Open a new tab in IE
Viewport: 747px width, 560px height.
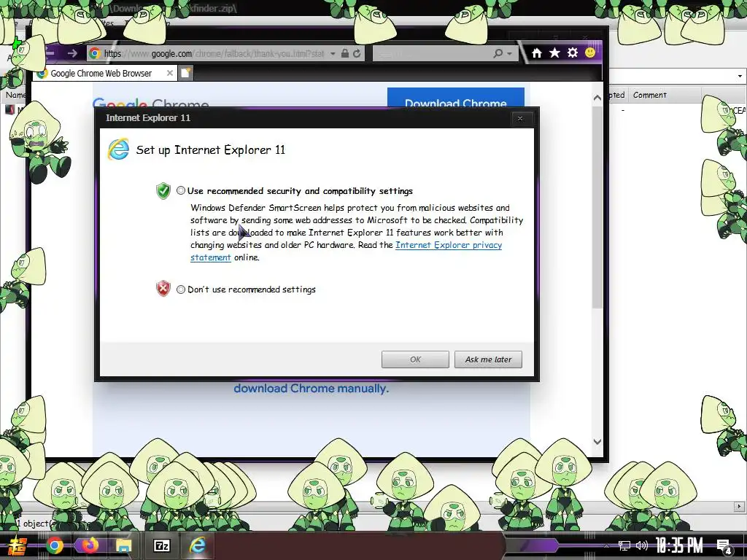coord(186,73)
